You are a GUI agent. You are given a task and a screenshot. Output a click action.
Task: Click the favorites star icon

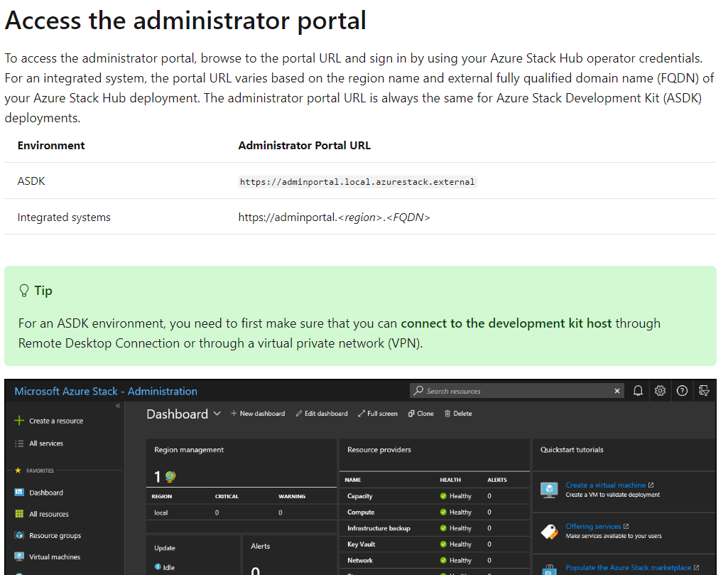[x=18, y=471]
